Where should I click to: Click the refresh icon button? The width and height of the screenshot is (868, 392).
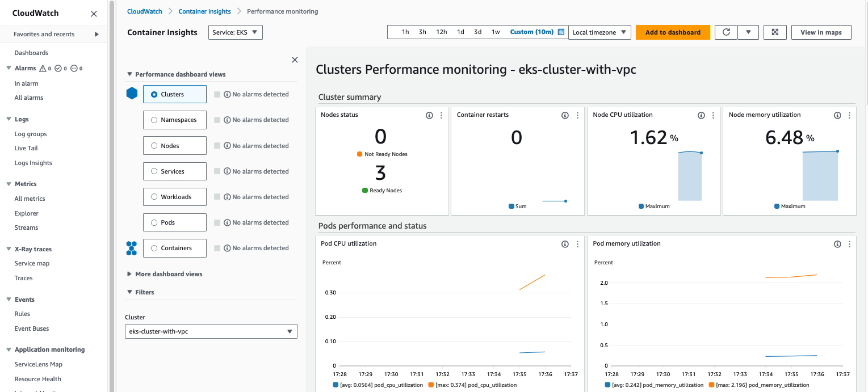click(x=726, y=32)
